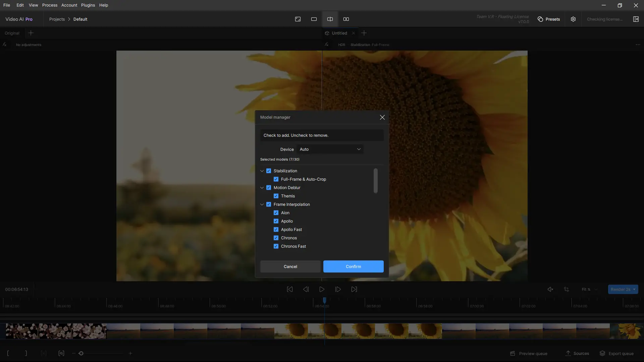Open the Fit zoom percentage dropdown
644x362 pixels.
(x=589, y=289)
